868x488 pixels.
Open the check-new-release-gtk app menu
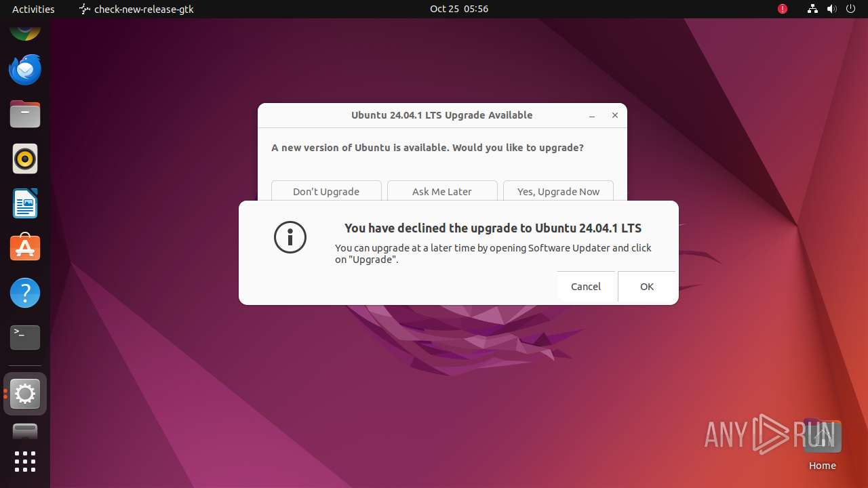136,9
